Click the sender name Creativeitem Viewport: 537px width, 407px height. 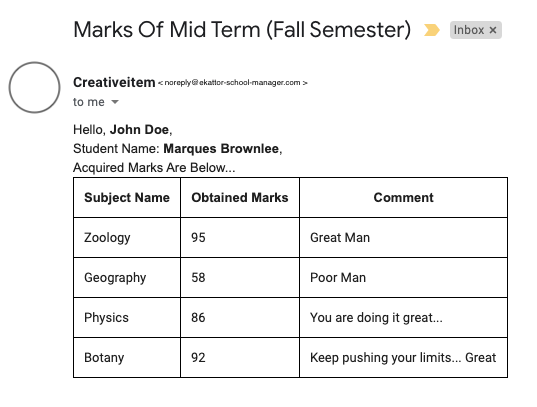point(114,83)
